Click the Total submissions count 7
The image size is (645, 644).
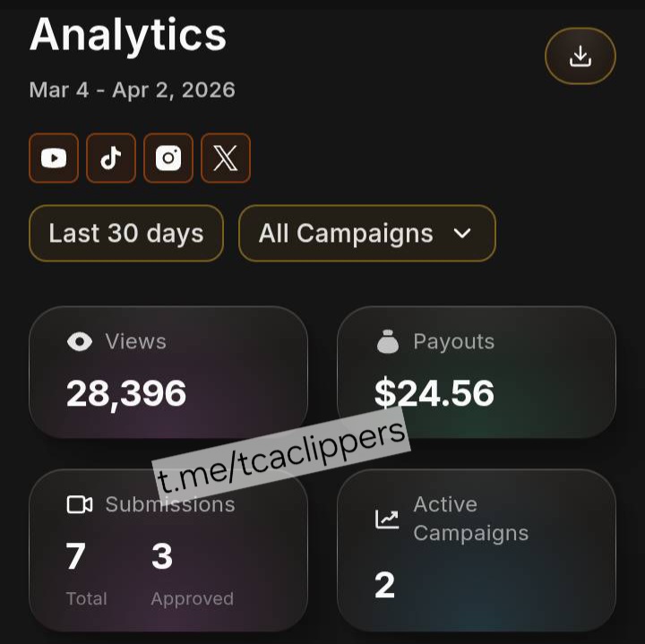pos(75,557)
